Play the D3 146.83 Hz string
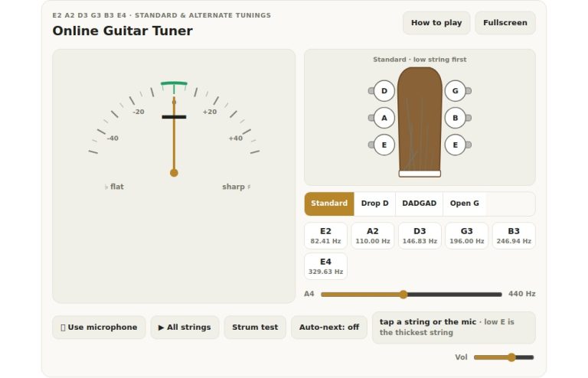Screen dimensions: 588x378 pyautogui.click(x=420, y=236)
